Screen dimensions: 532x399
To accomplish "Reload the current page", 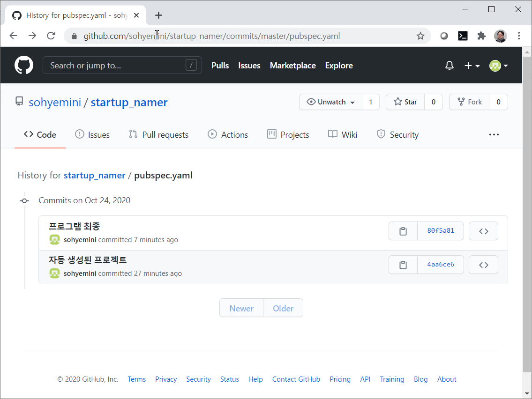I will (51, 36).
